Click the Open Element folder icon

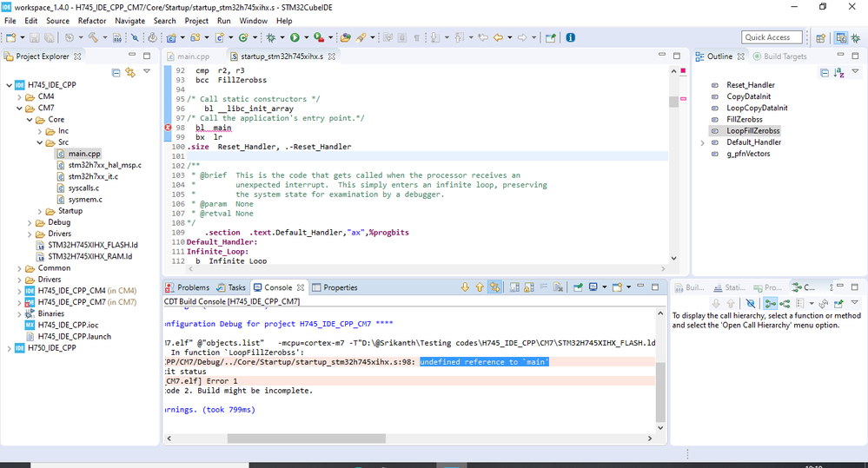pos(346,37)
